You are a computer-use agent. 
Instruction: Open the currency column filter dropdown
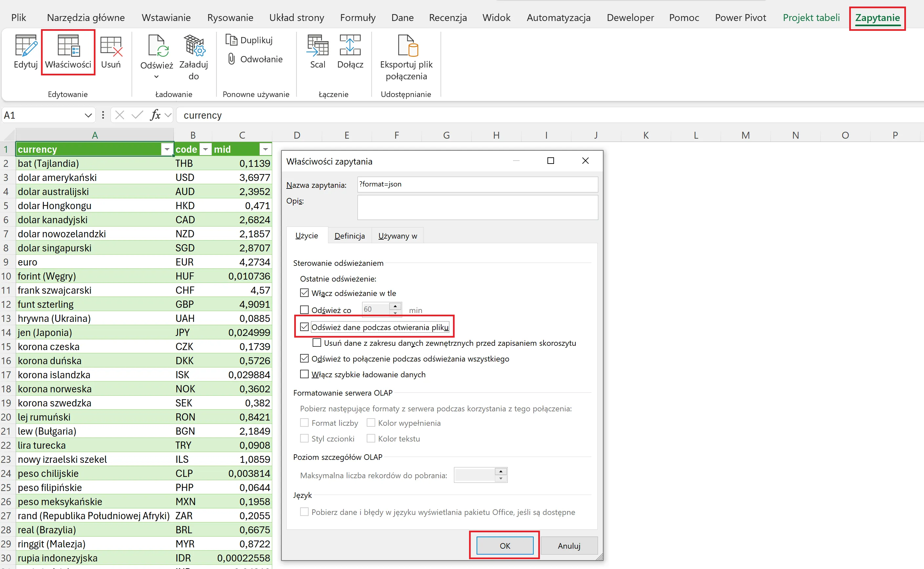[x=167, y=149]
